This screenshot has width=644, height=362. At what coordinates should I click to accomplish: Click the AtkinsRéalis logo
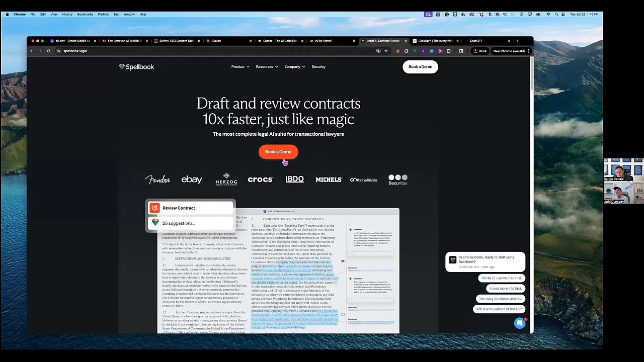click(364, 180)
